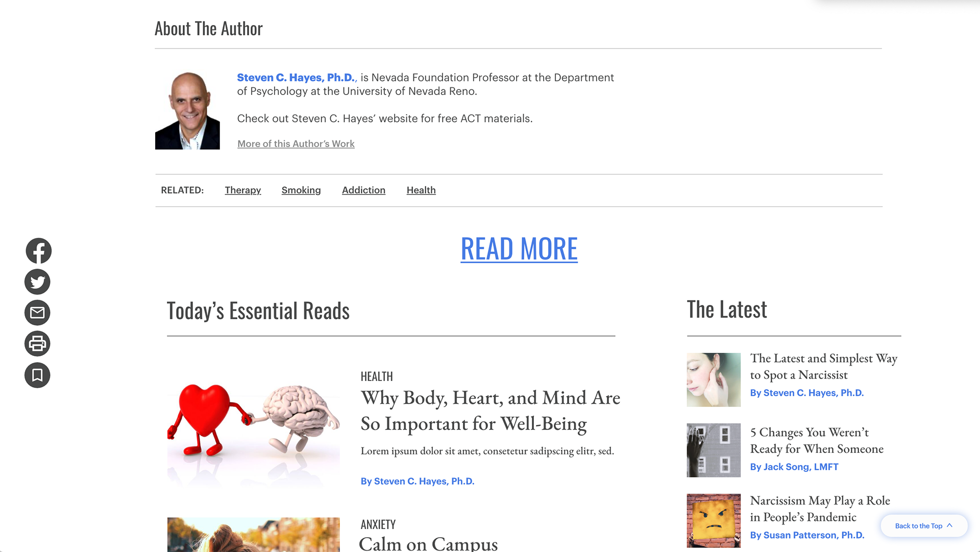Screen dimensions: 980x552
Task: Open the angry yellow face thumbnail
Action: pyautogui.click(x=714, y=520)
